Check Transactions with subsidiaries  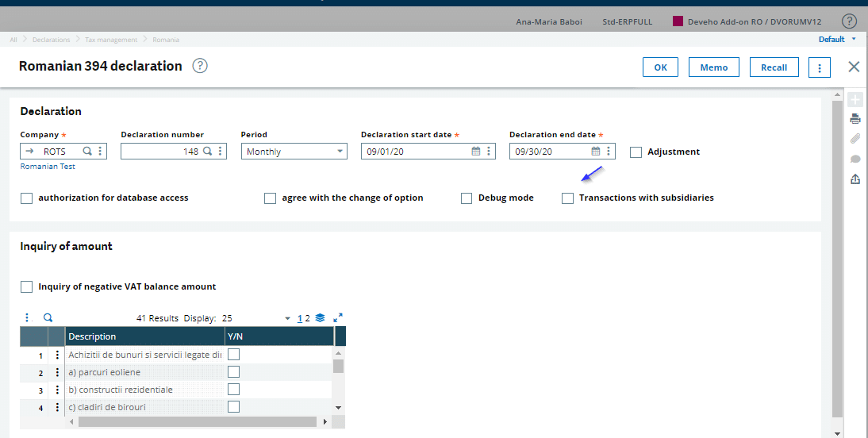pos(567,198)
